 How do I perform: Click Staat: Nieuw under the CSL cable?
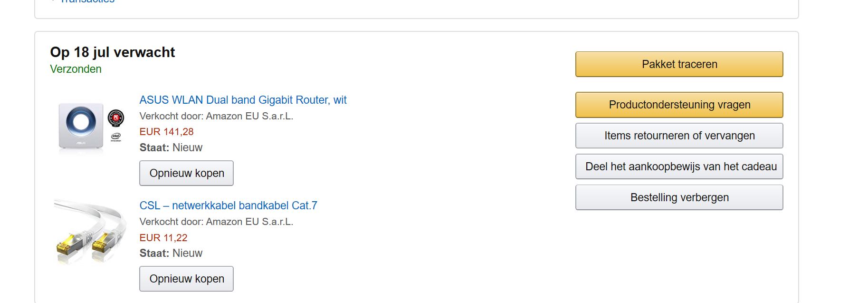click(x=171, y=253)
